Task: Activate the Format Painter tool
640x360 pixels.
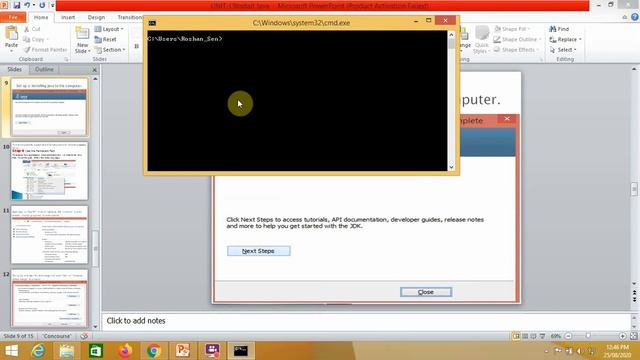Action: (x=45, y=49)
